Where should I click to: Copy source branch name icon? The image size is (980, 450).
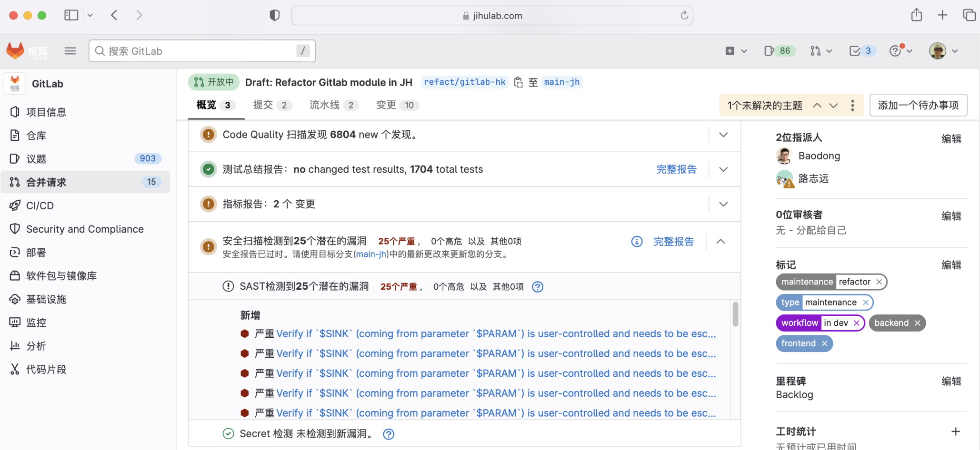[518, 82]
